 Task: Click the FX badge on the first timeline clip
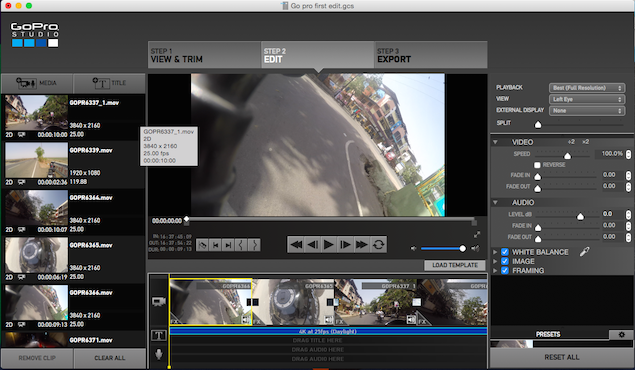click(x=175, y=322)
